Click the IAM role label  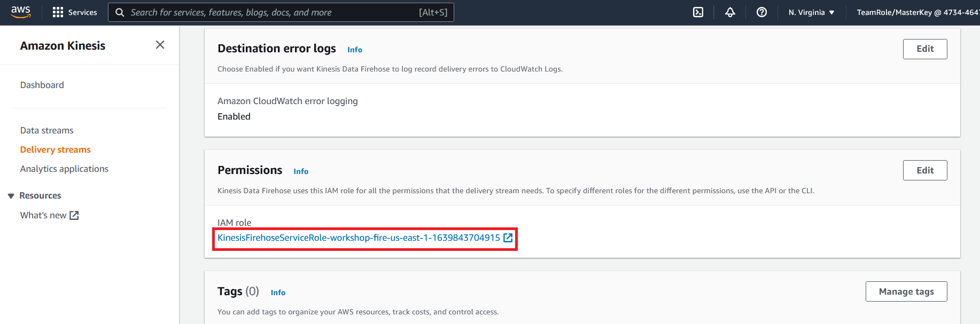point(234,223)
